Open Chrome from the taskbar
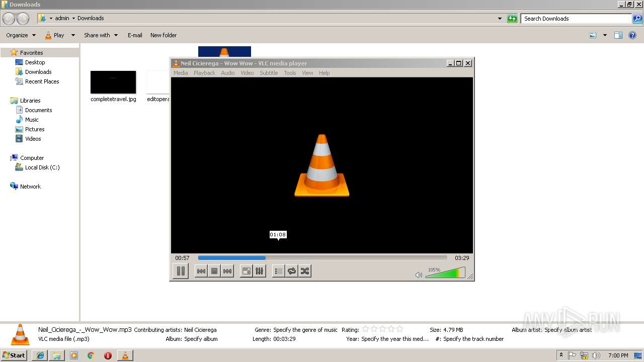Image resolution: width=644 pixels, height=362 pixels. point(91,355)
